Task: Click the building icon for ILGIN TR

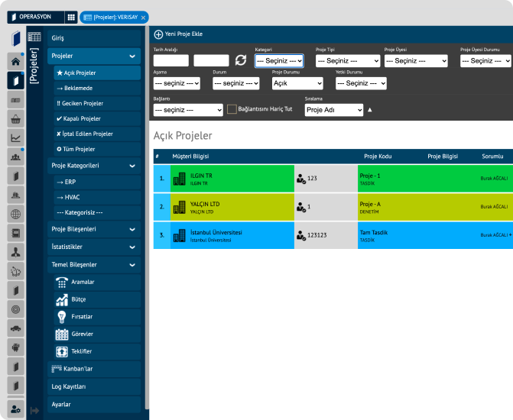Action: coord(180,179)
